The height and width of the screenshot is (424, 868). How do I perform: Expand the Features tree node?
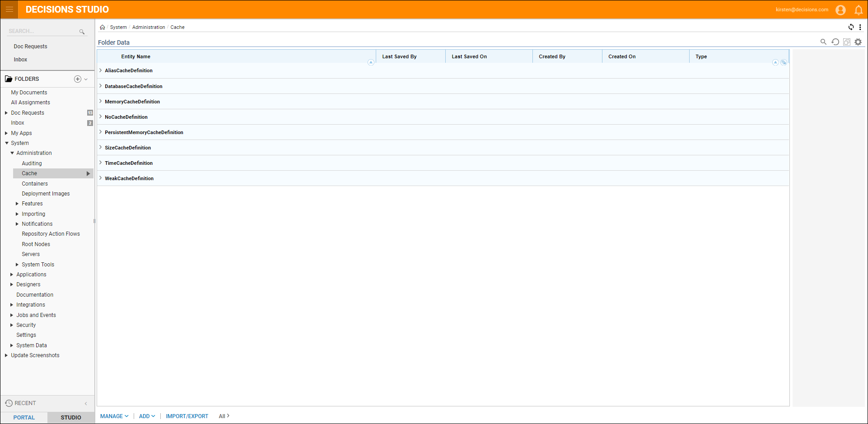17,204
